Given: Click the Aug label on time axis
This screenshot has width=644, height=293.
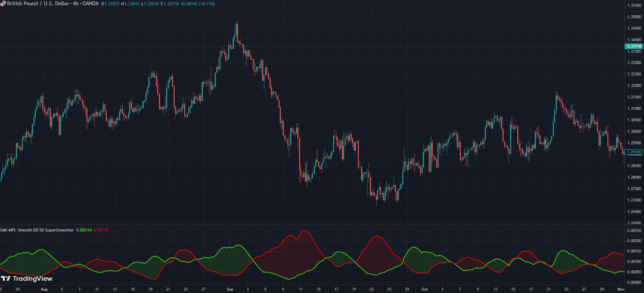Looking at the screenshot, I should 44,289.
